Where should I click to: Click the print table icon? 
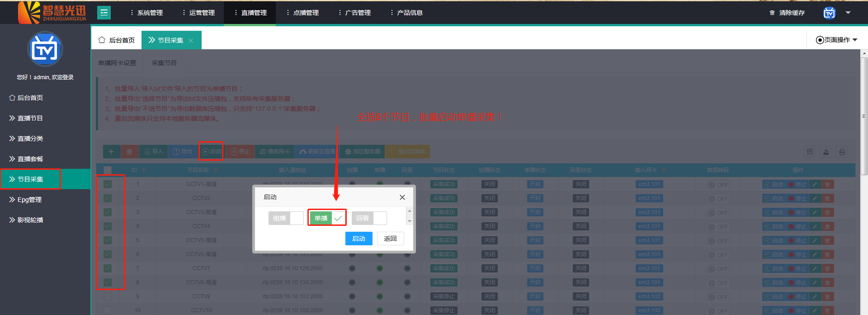click(x=842, y=152)
